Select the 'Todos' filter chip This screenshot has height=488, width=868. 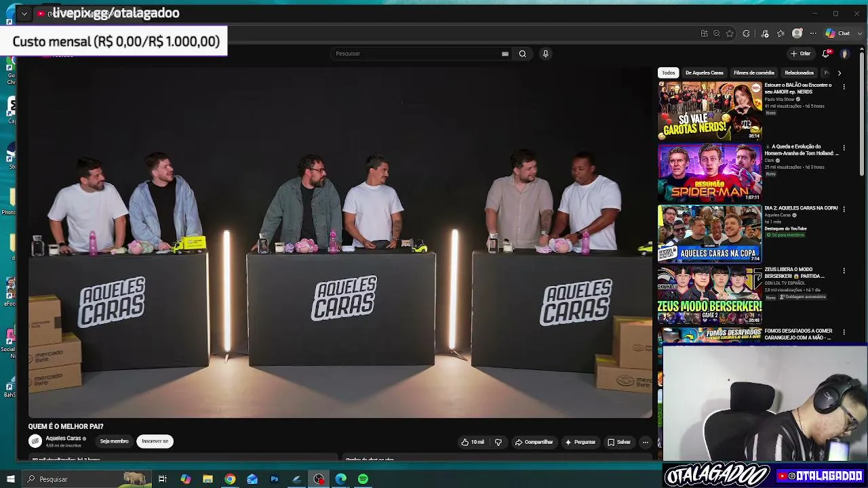pos(669,73)
